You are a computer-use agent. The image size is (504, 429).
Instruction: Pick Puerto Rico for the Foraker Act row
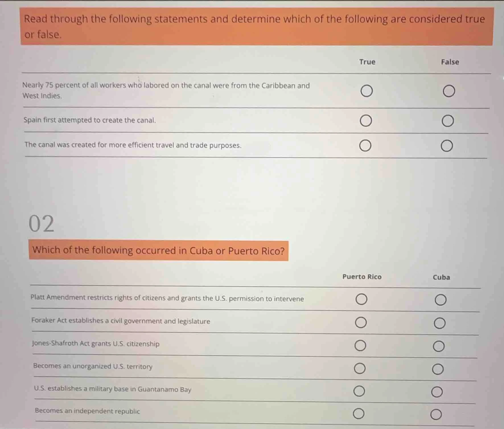(361, 322)
